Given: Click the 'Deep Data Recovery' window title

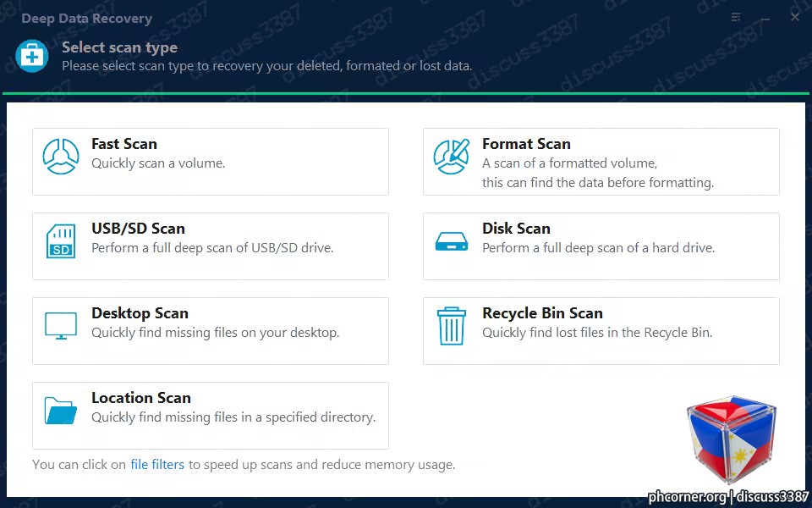Looking at the screenshot, I should [87, 19].
